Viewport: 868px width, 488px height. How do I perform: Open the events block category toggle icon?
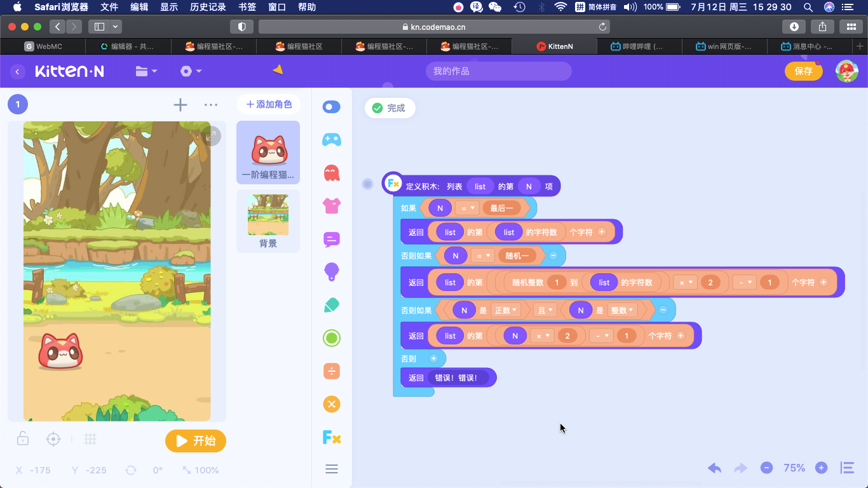332,107
